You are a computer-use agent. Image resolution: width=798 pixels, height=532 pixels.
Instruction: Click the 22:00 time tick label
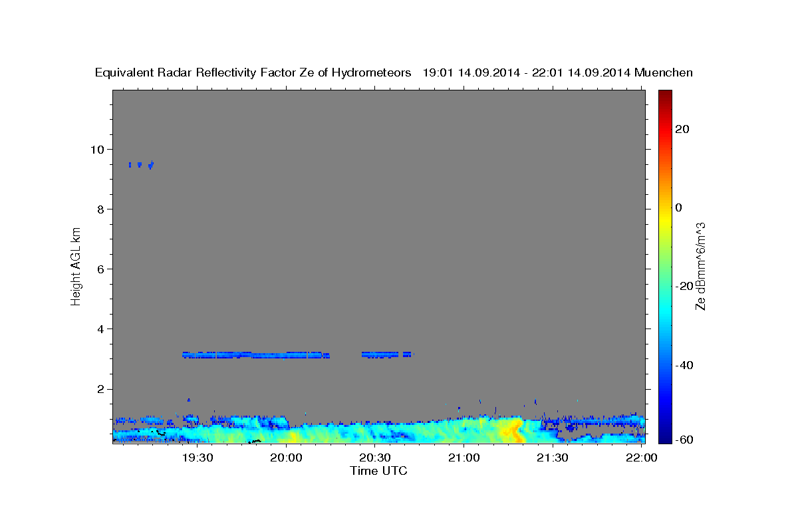[x=642, y=458]
